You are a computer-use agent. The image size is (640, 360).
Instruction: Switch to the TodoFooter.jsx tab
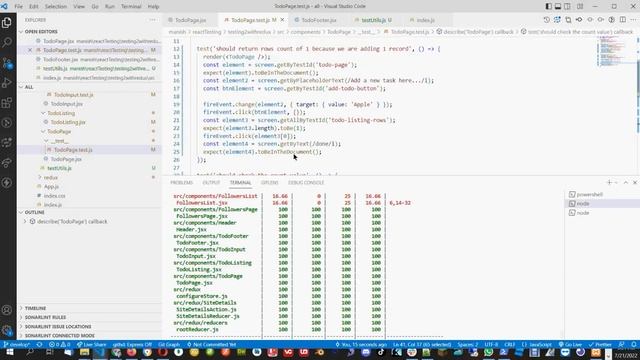tap(319, 20)
